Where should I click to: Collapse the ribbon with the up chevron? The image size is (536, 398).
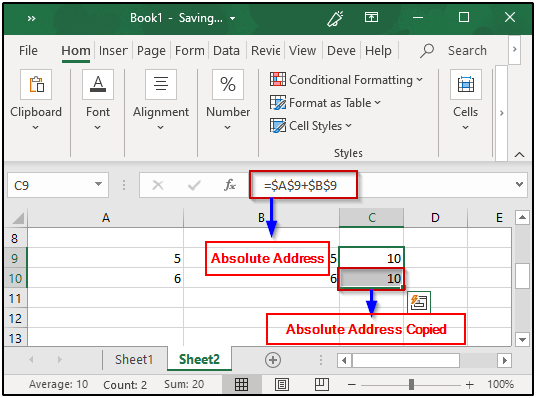coord(519,155)
